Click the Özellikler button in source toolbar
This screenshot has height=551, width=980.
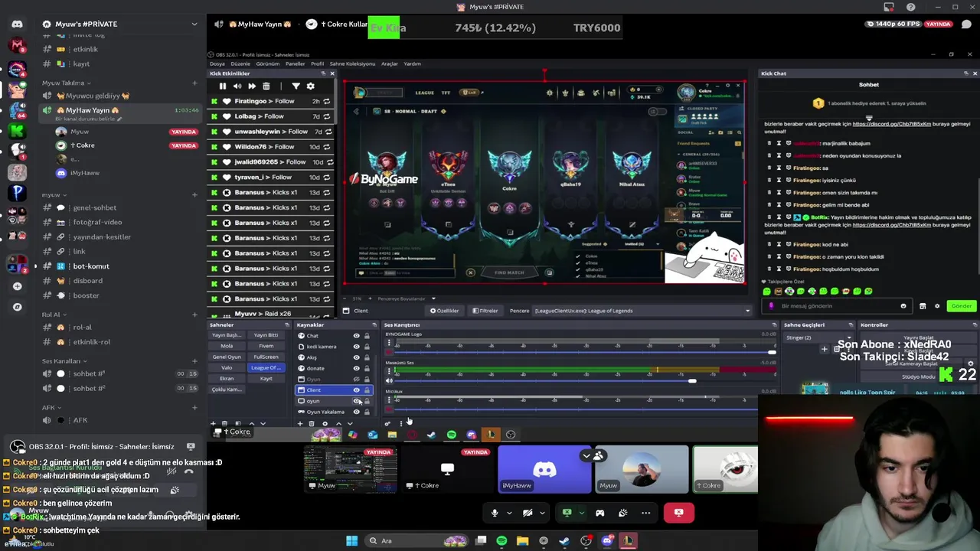point(445,311)
